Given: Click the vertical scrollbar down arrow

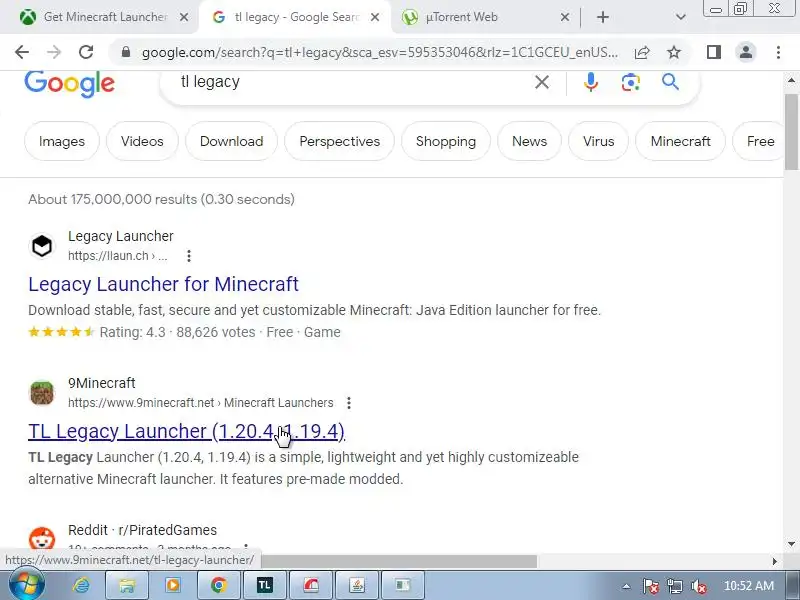Looking at the screenshot, I should 791,544.
